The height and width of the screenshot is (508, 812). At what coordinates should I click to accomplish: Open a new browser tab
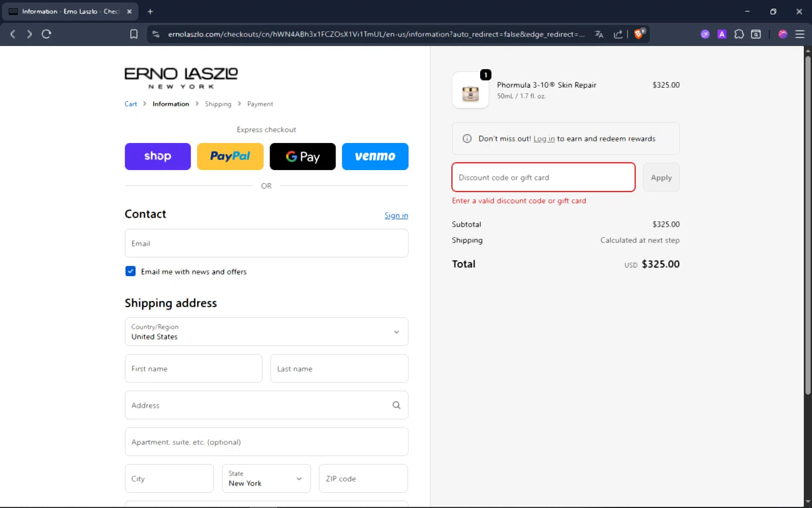point(150,11)
